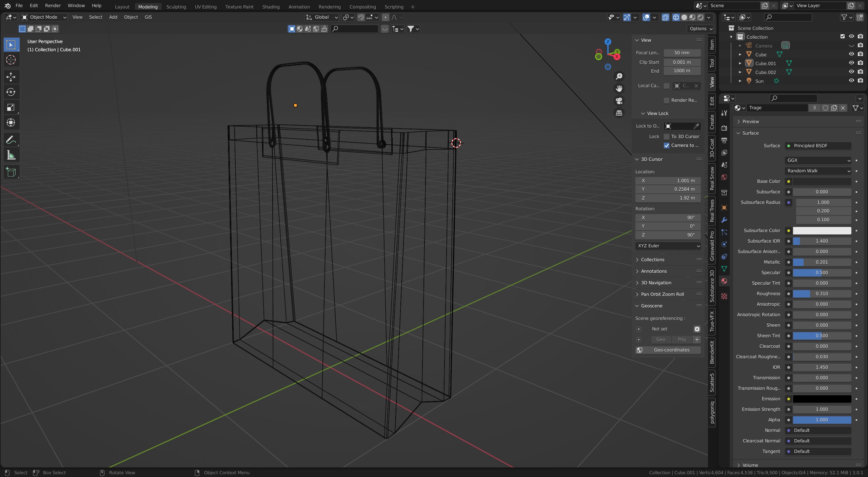Image resolution: width=868 pixels, height=477 pixels.
Task: Open the Object Mode dropdown
Action: coord(44,17)
